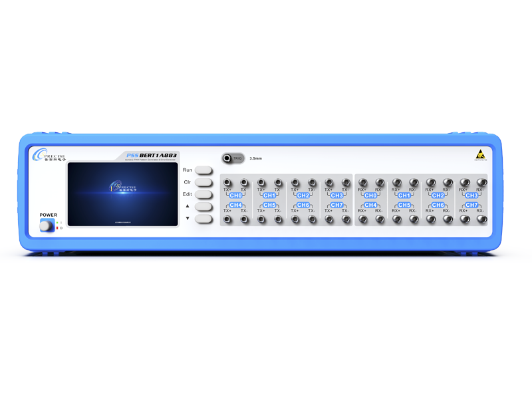
Task: Click the CH7 RX- connector
Action: 481,219
